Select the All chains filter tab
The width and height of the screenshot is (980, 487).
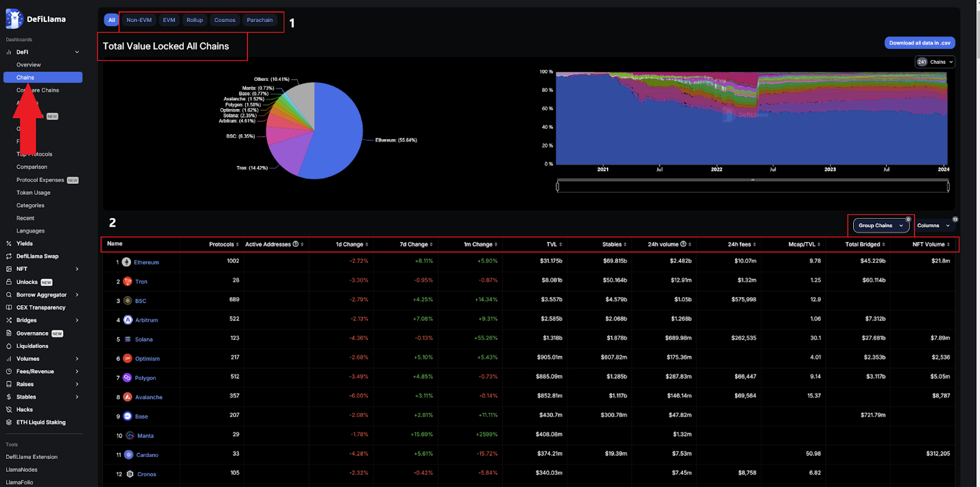(x=111, y=20)
